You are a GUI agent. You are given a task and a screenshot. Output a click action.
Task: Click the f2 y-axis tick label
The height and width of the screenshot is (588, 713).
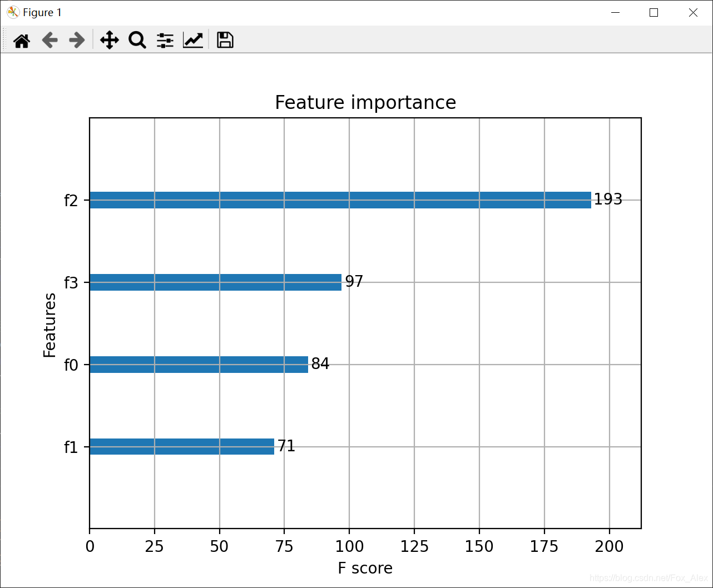tap(71, 201)
